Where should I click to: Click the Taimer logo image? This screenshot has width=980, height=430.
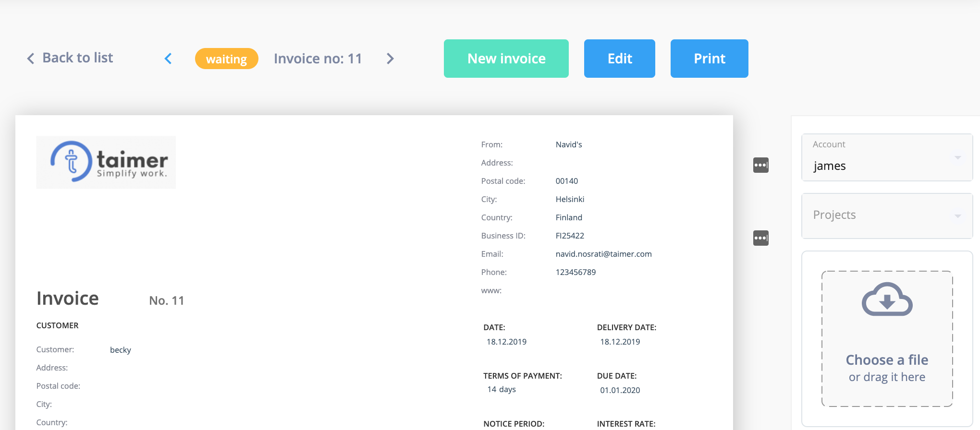coord(106,162)
